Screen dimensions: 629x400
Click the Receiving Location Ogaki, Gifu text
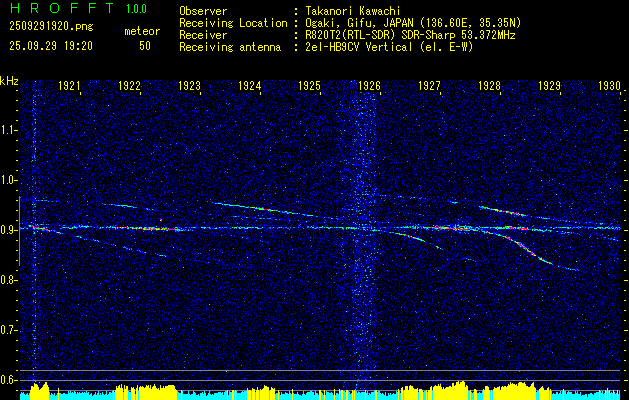[413, 23]
